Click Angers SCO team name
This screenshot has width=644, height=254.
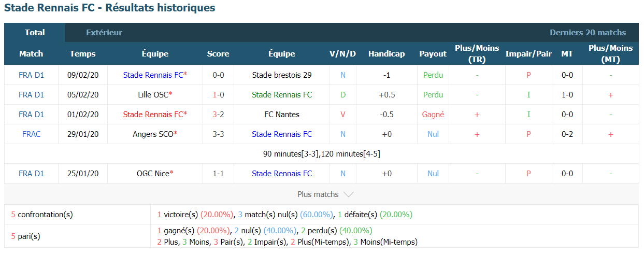click(153, 134)
